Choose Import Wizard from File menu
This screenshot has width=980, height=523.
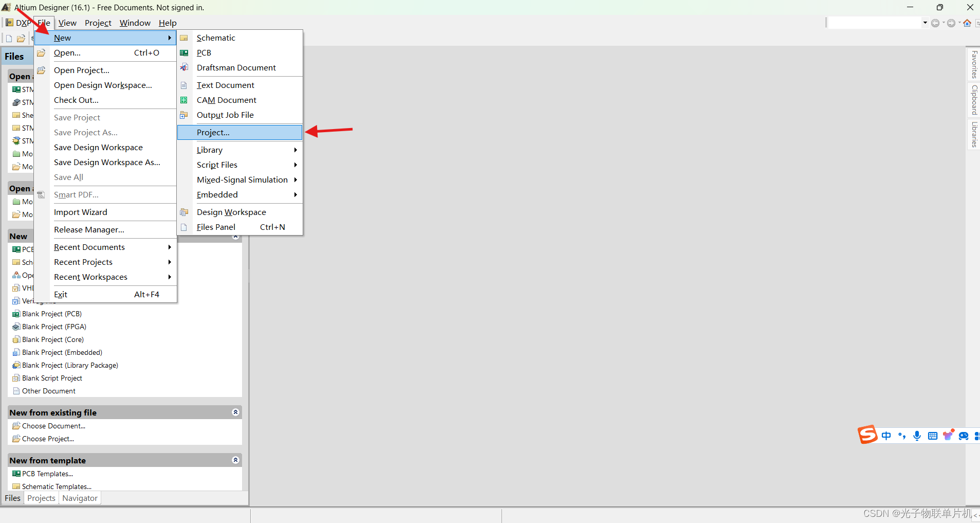click(106, 212)
